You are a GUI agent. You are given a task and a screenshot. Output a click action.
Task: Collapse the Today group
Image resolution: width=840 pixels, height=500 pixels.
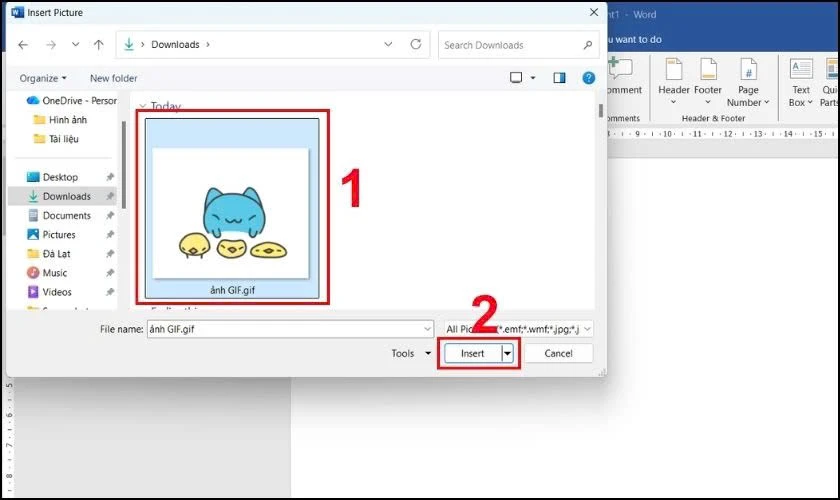point(142,106)
